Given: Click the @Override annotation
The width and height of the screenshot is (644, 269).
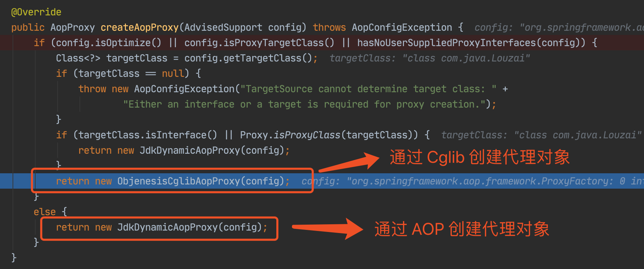Looking at the screenshot, I should (36, 12).
